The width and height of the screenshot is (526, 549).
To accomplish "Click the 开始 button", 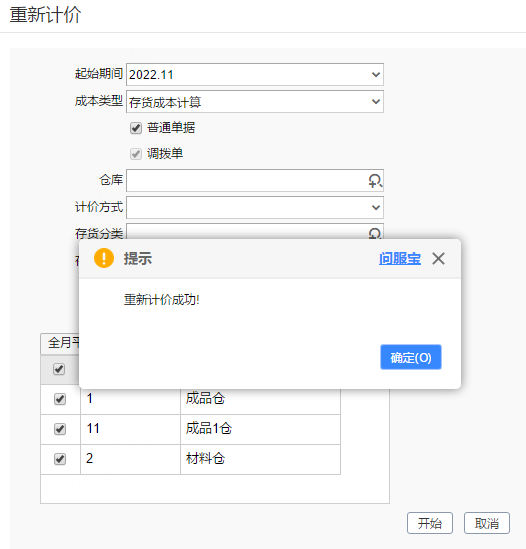I will (430, 523).
